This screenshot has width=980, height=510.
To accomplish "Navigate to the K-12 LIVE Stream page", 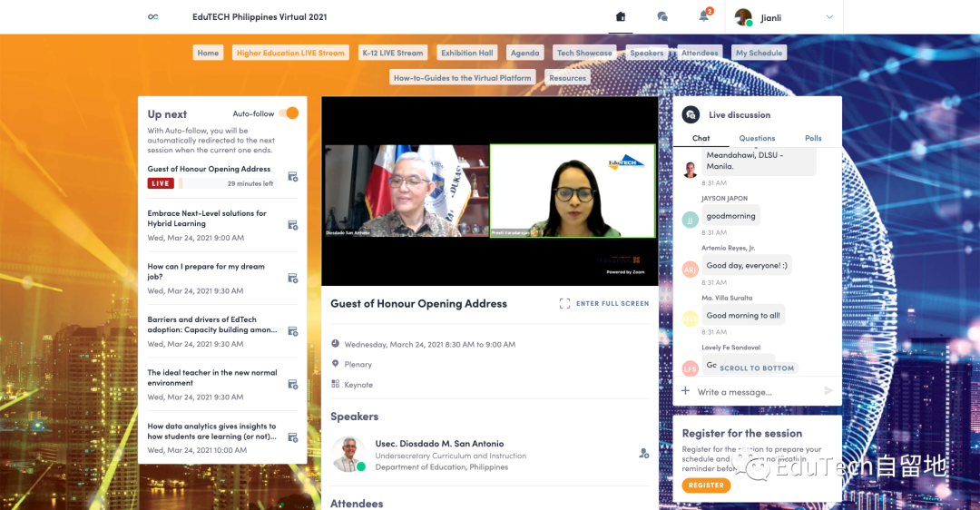I will (x=392, y=53).
